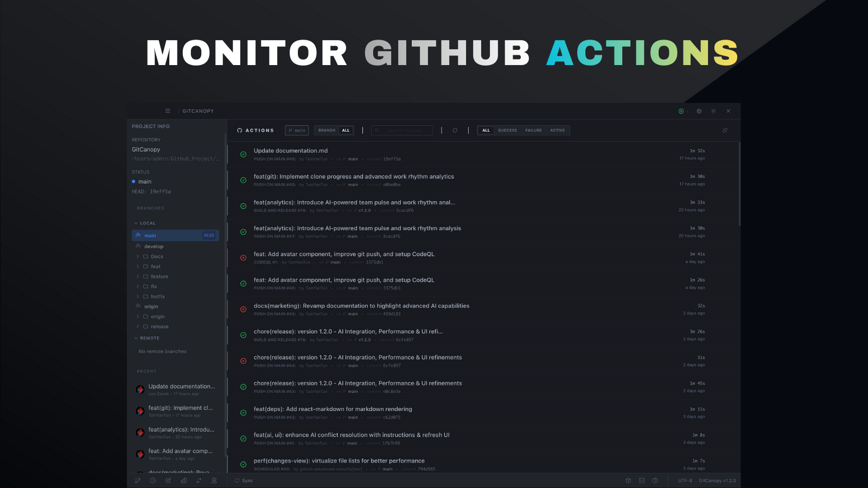Click failure icon of PUSH ON MAIN #45 run

click(x=243, y=310)
